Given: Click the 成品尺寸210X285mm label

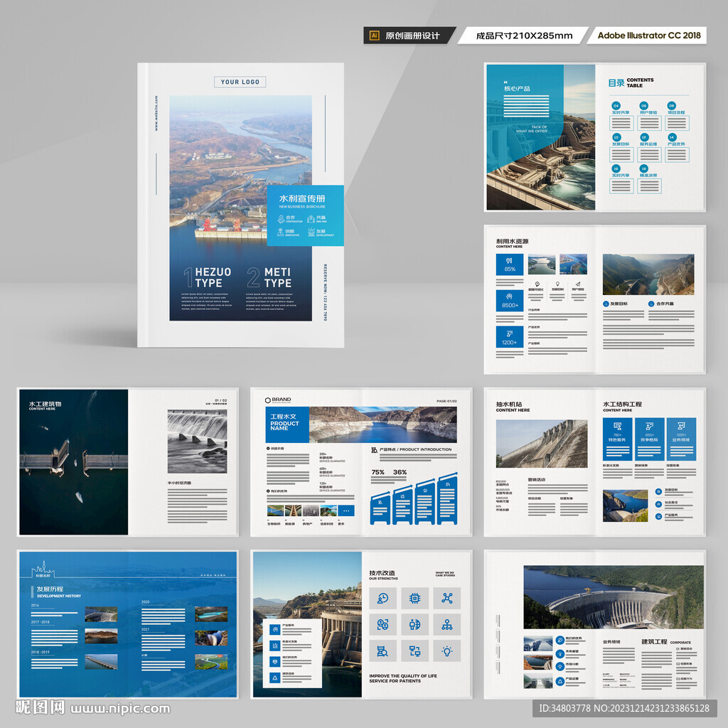Looking at the screenshot, I should pos(524,36).
